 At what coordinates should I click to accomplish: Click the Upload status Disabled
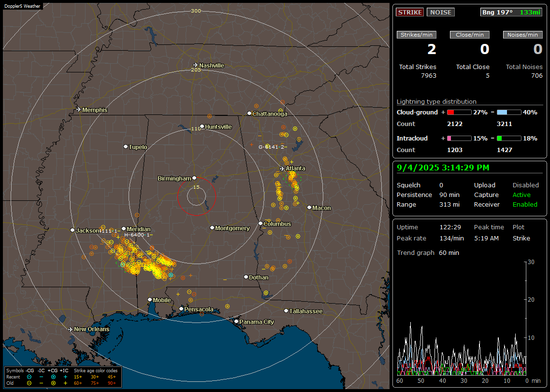pyautogui.click(x=525, y=185)
